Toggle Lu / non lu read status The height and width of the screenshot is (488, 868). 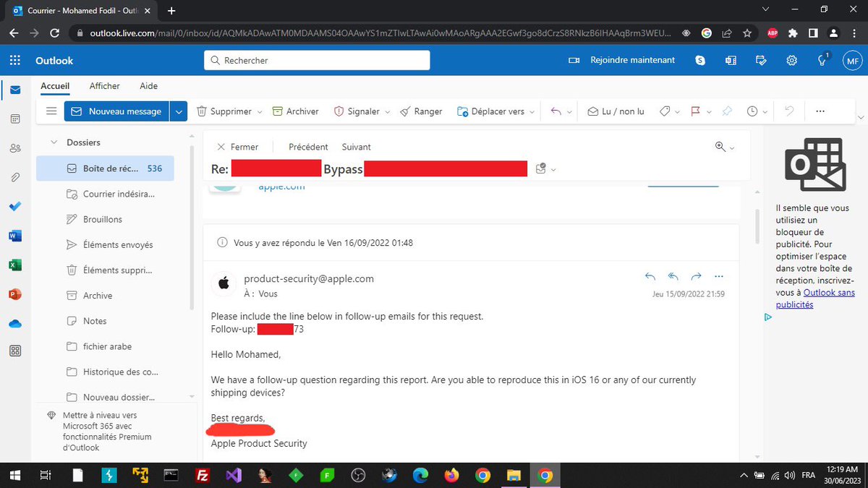click(616, 111)
